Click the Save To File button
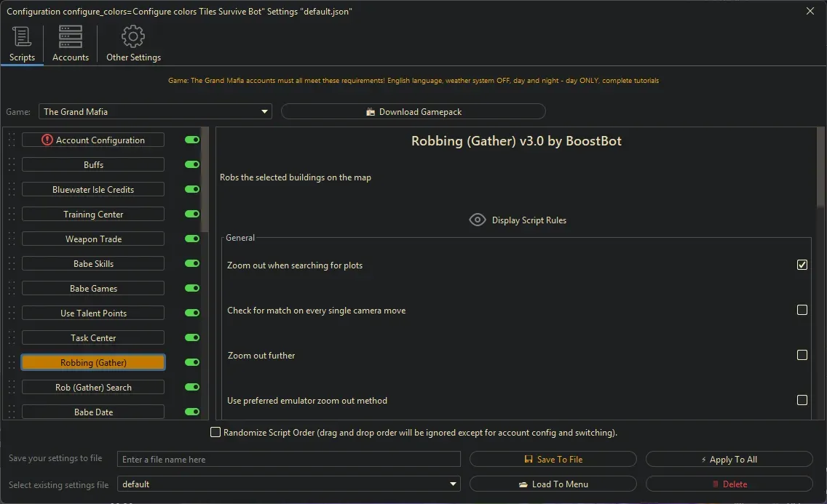Viewport: 827px width, 504px height. pyautogui.click(x=553, y=459)
